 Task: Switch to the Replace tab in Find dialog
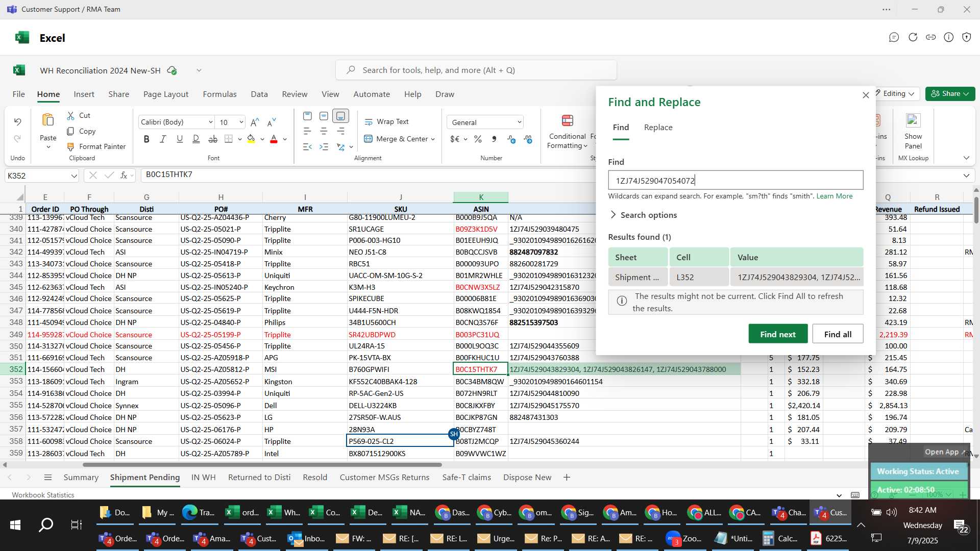click(x=658, y=128)
